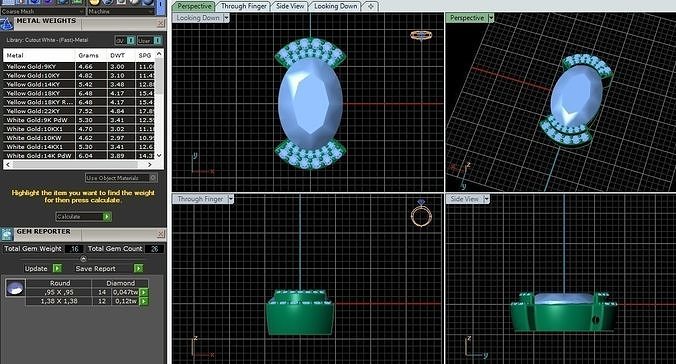
Task: Collapse the gem totals with round chevron
Action: pyautogui.click(x=84, y=259)
